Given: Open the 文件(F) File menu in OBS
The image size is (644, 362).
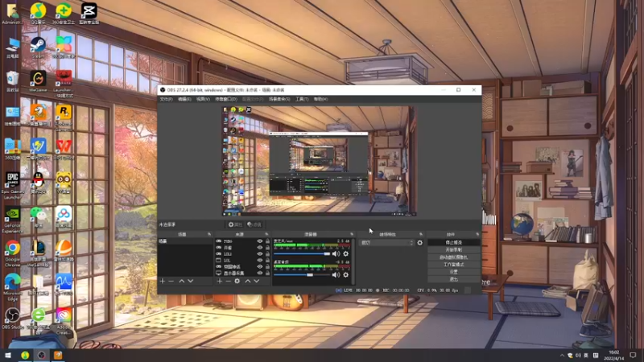Looking at the screenshot, I should pyautogui.click(x=166, y=99).
